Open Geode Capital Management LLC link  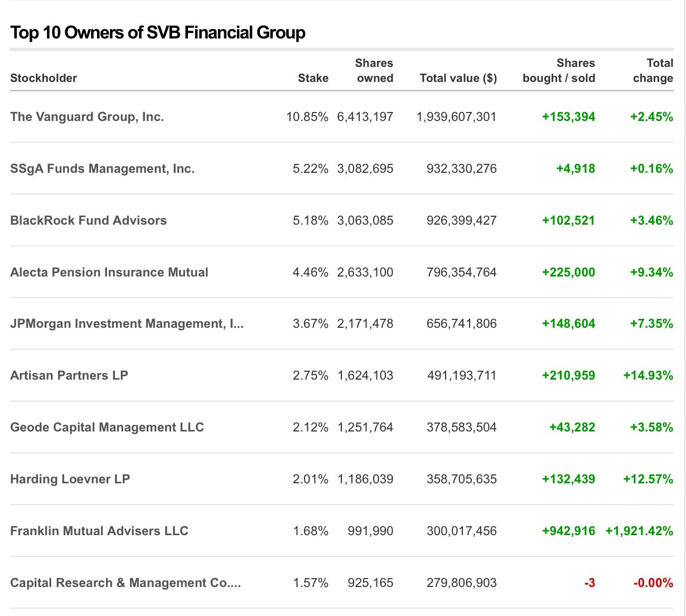[x=107, y=428]
